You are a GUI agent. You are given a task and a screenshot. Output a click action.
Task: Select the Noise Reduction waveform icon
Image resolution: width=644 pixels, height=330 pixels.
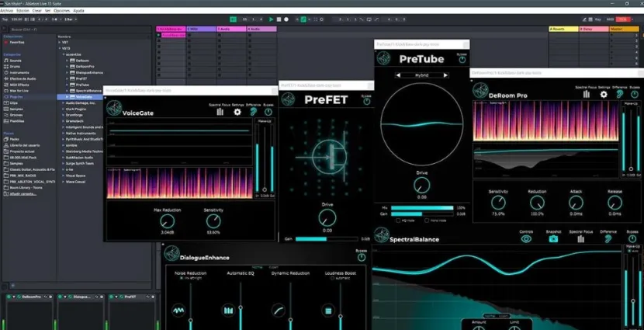tap(178, 311)
